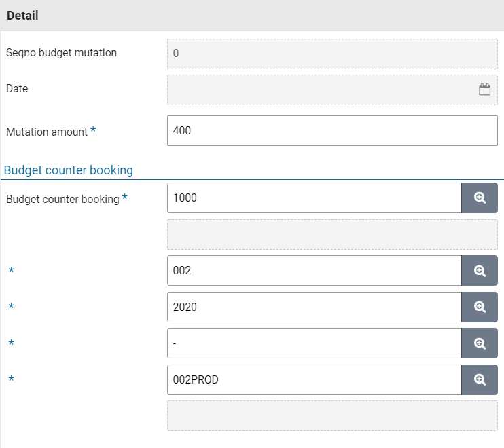Image resolution: width=504 pixels, height=448 pixels.
Task: Click the Seqno budget mutation label
Action: pyautogui.click(x=61, y=53)
